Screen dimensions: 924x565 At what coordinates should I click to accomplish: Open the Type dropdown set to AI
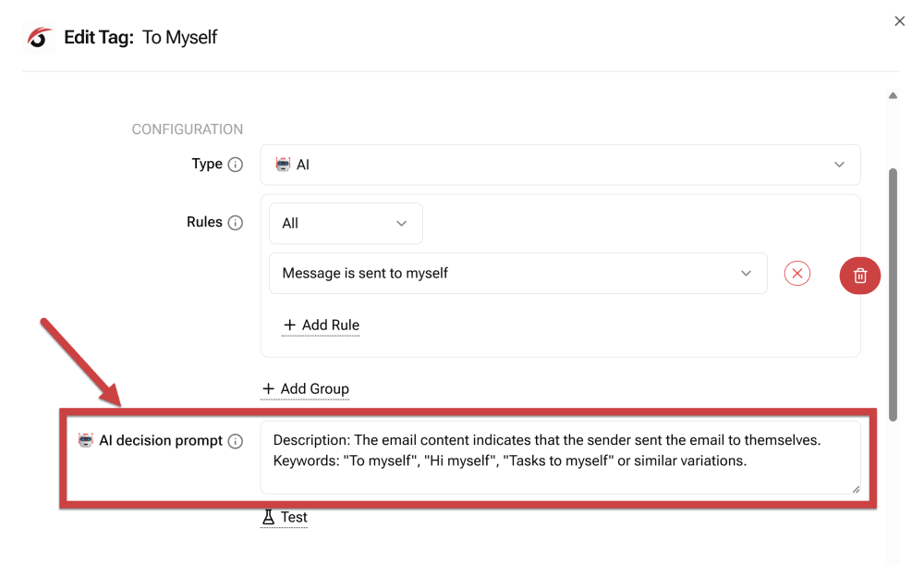pyautogui.click(x=560, y=165)
